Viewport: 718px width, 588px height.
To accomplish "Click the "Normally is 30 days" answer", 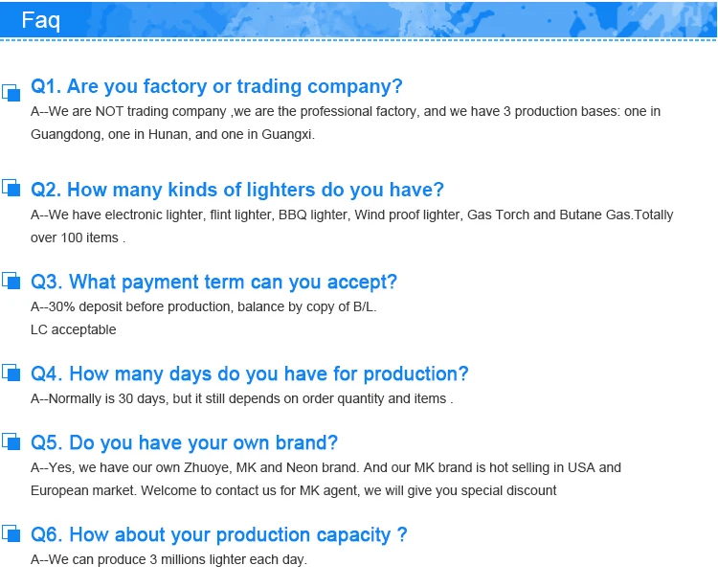I will pyautogui.click(x=242, y=398).
